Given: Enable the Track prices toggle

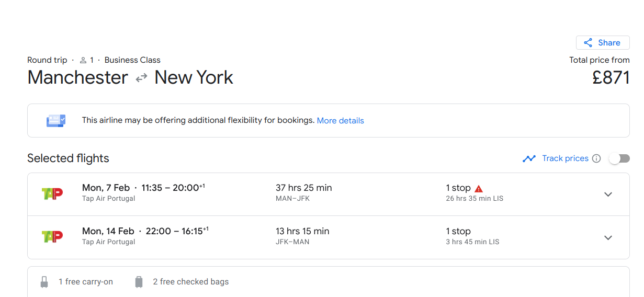Looking at the screenshot, I should [619, 158].
